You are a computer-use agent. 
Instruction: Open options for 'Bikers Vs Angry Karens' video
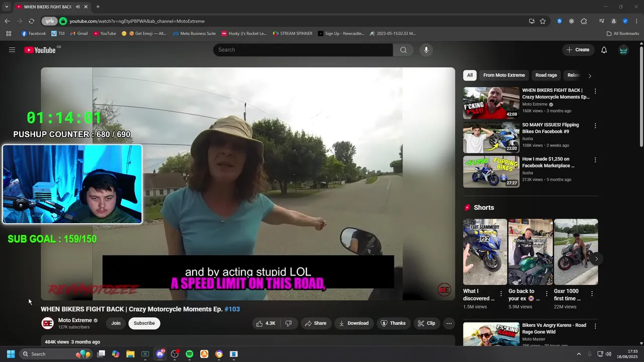(595, 326)
